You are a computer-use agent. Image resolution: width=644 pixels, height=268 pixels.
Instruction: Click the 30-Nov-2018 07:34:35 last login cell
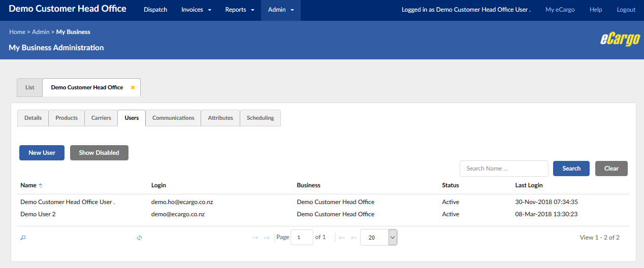pos(546,202)
